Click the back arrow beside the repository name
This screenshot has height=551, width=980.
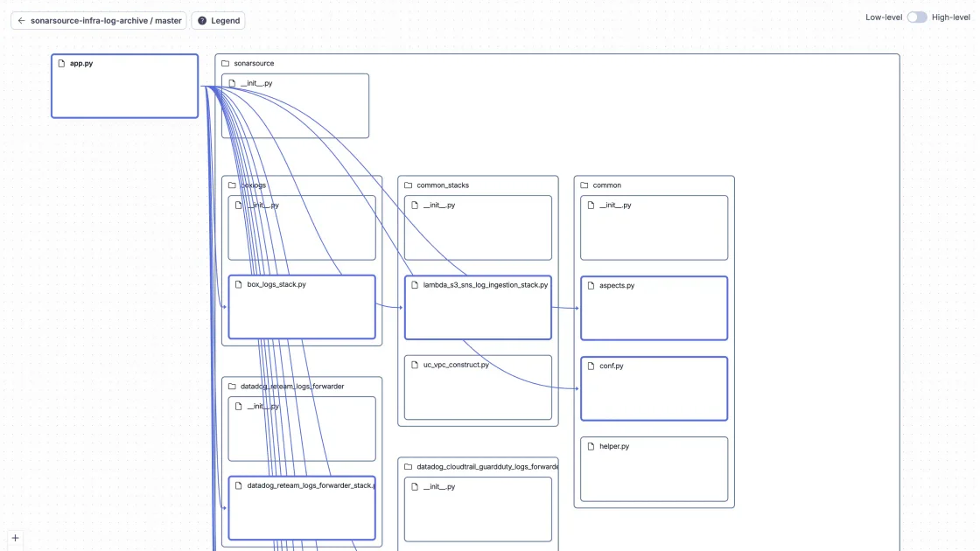[x=22, y=21]
